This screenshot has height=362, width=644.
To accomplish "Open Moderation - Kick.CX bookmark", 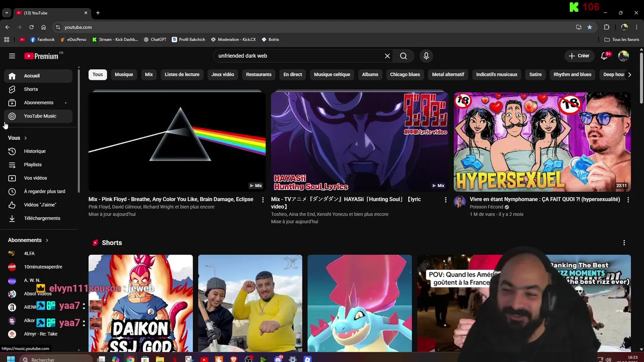I will tap(233, 39).
